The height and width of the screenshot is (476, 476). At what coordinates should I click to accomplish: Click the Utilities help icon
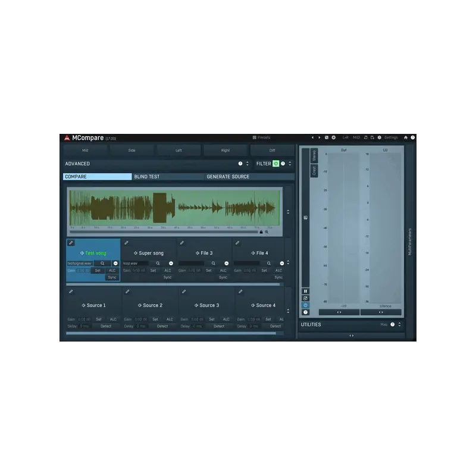click(393, 324)
